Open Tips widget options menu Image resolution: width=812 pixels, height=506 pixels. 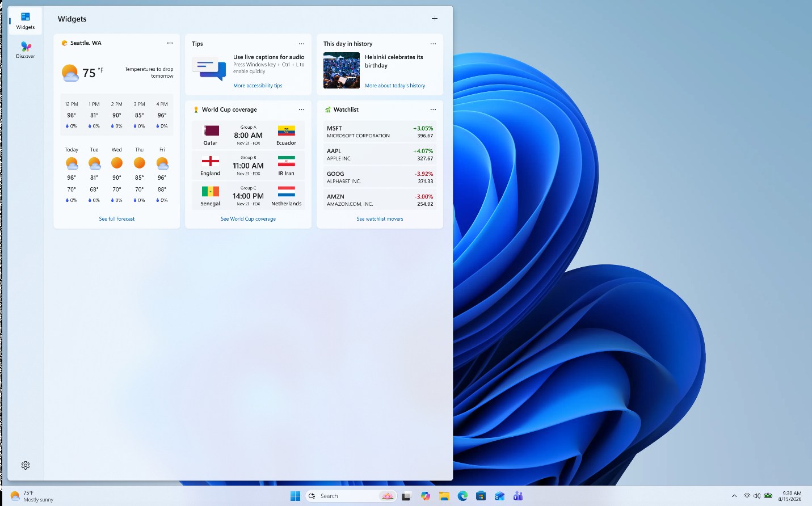(301, 44)
